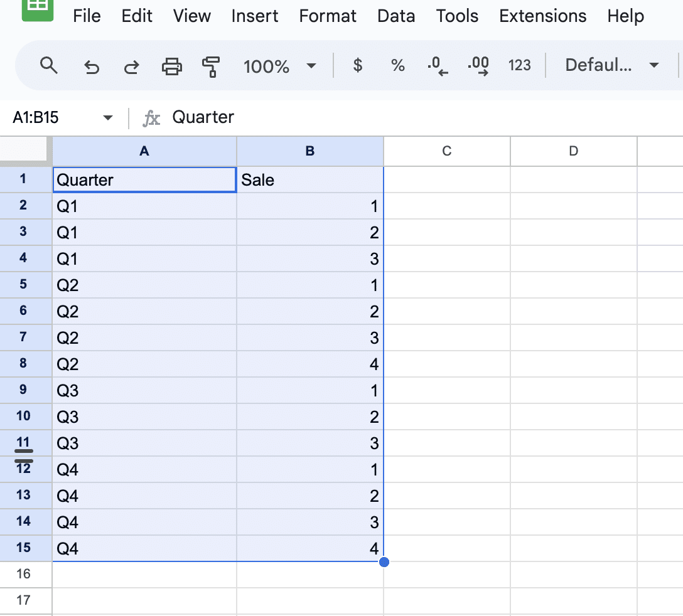Viewport: 683px width, 616px height.
Task: Apply percent format icon
Action: pyautogui.click(x=397, y=65)
